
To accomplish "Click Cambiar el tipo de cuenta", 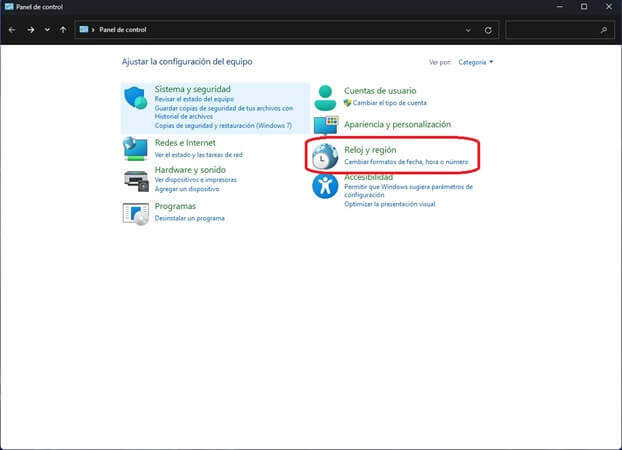I will click(x=390, y=103).
